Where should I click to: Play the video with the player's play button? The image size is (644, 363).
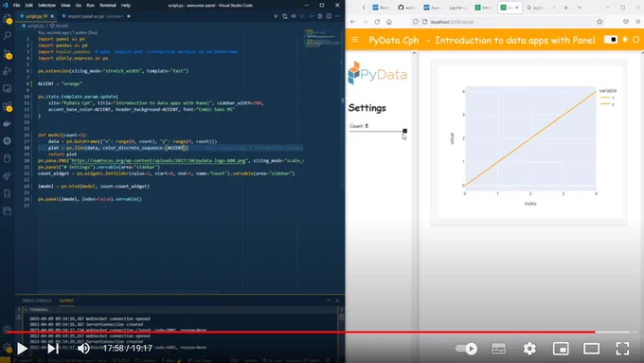click(x=22, y=349)
